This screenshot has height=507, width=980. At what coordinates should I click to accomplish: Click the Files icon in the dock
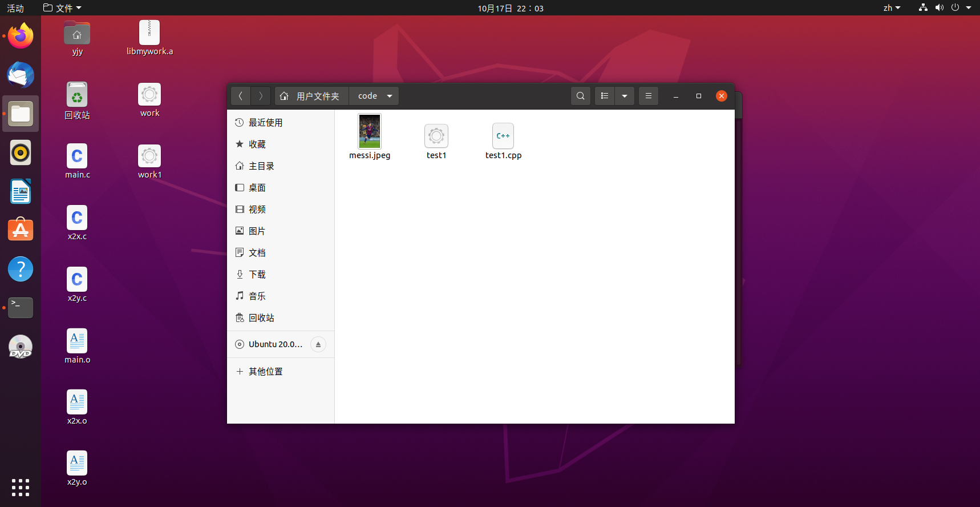(21, 114)
